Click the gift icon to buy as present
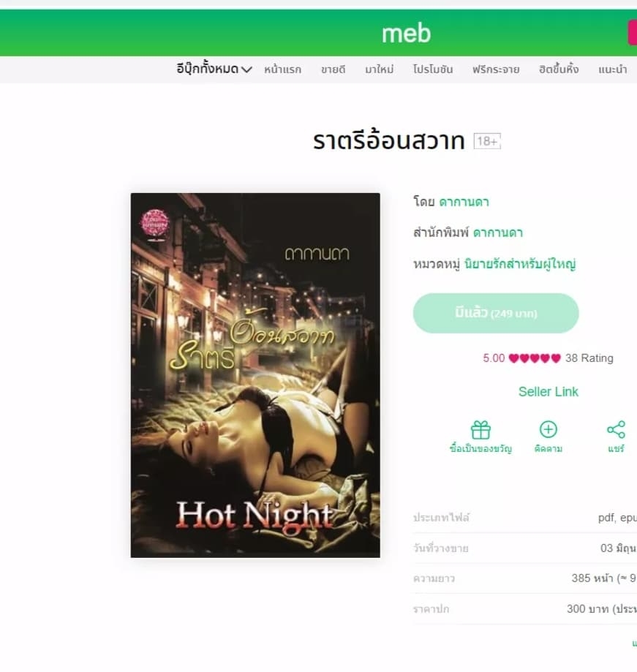The height and width of the screenshot is (672, 637). point(480,430)
